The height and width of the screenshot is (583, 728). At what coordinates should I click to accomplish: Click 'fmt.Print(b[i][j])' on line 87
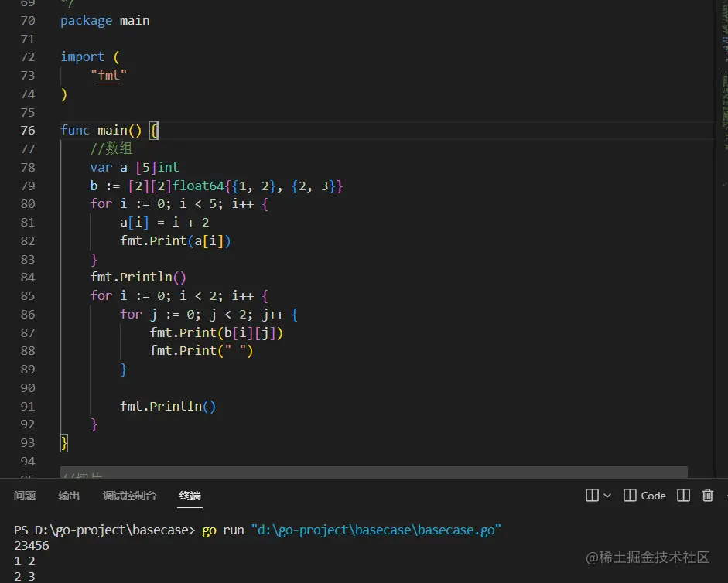coord(217,332)
